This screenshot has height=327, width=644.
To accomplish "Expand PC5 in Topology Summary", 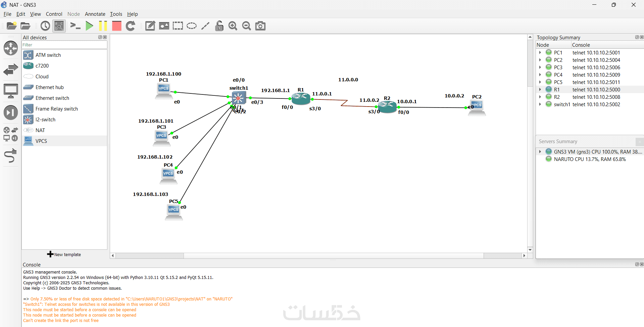I will point(540,82).
